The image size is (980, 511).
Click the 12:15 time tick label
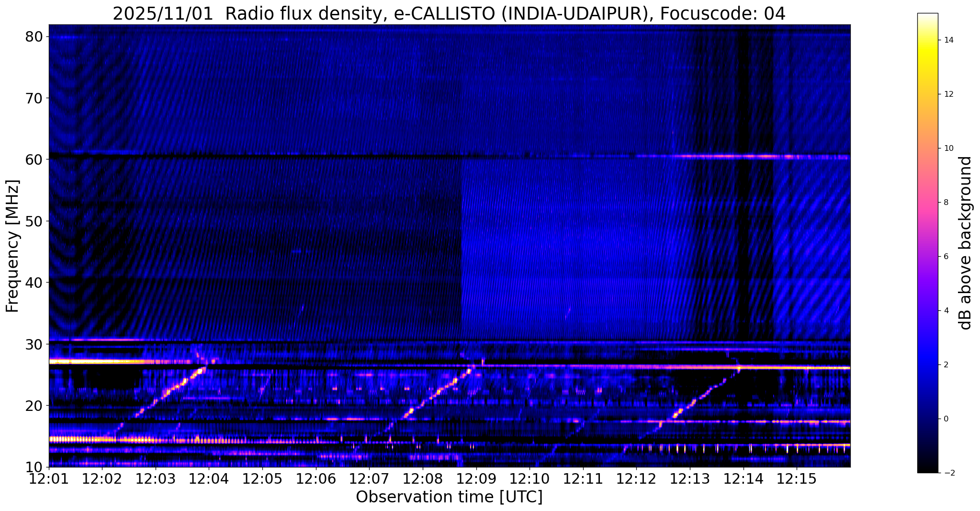(x=797, y=479)
